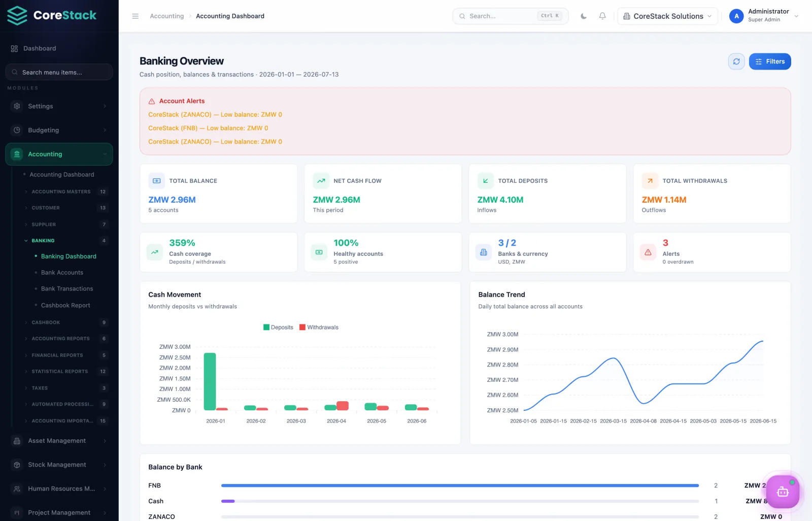Open the Filters panel

tap(770, 61)
